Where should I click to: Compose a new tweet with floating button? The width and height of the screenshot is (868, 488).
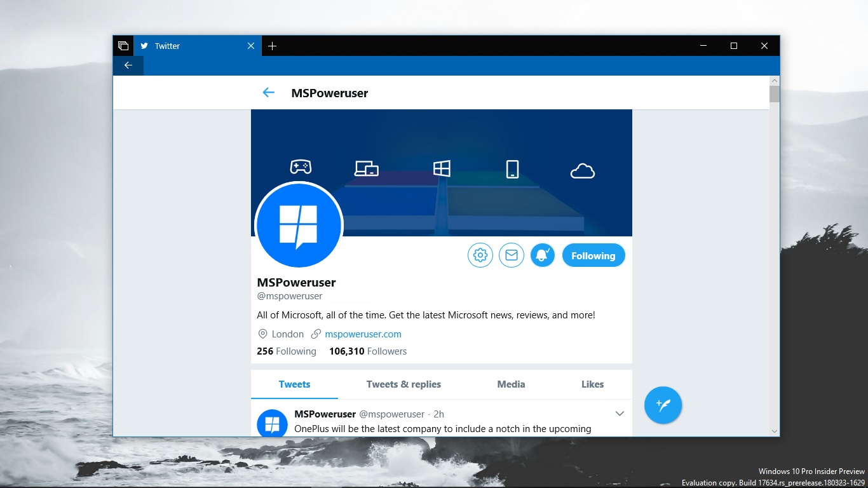point(663,405)
